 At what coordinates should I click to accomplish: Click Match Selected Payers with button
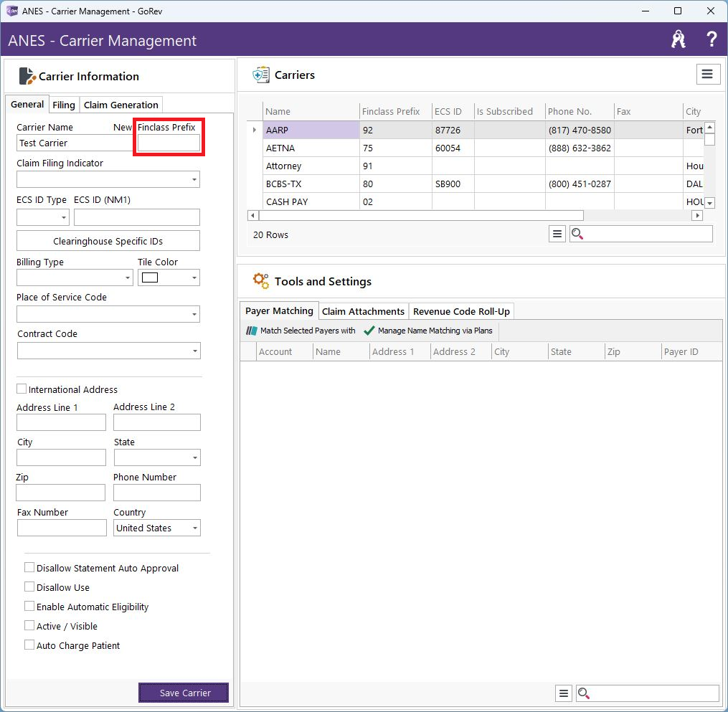pyautogui.click(x=301, y=331)
